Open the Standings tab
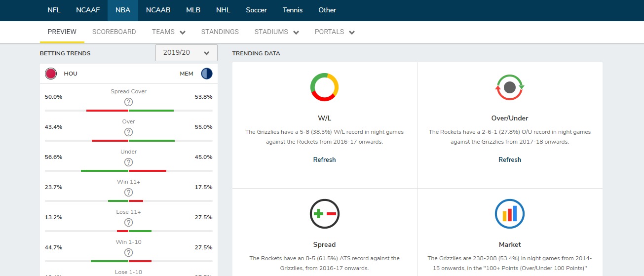The image size is (644, 276). point(220,32)
